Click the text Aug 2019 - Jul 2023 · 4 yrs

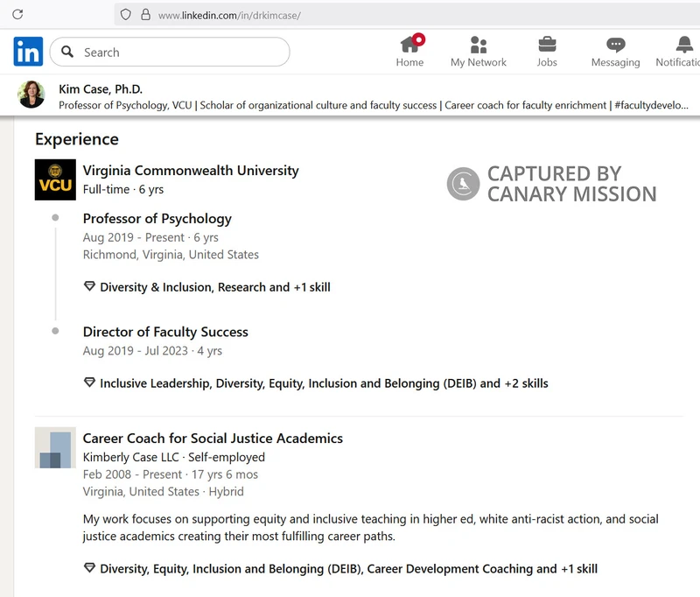[x=152, y=350]
